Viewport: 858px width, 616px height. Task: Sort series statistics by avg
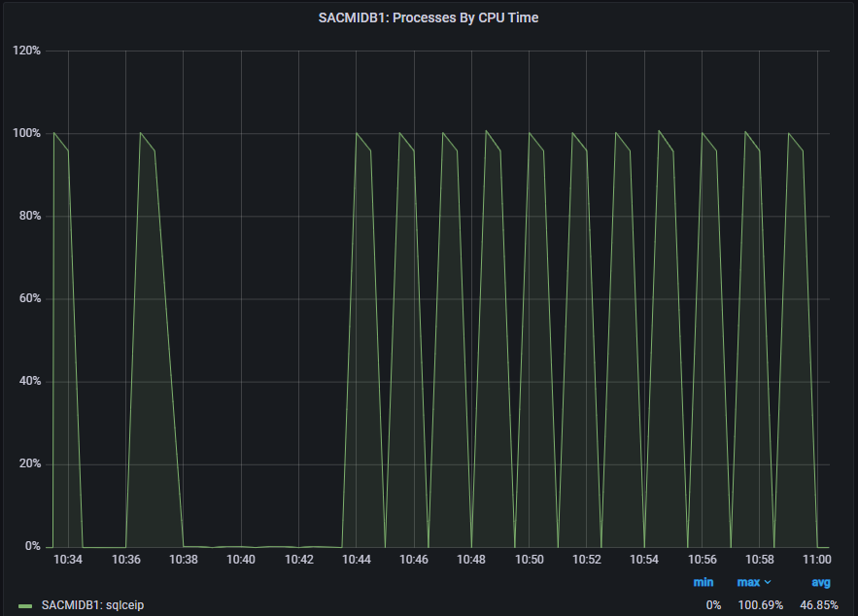coord(821,581)
